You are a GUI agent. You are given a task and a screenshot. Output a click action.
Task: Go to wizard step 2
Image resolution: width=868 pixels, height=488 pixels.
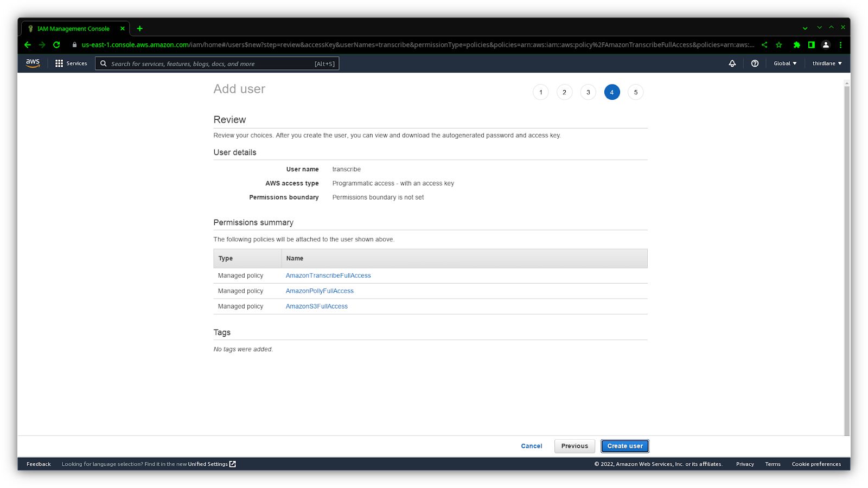point(564,92)
